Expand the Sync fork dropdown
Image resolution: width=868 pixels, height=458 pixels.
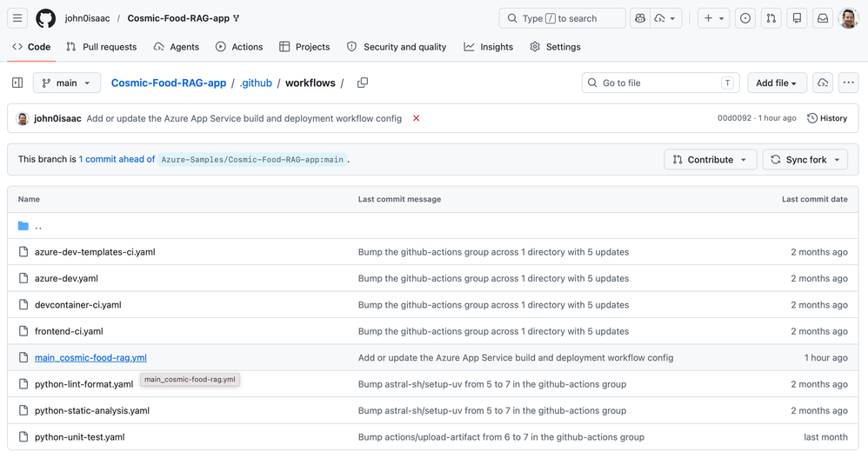point(805,160)
